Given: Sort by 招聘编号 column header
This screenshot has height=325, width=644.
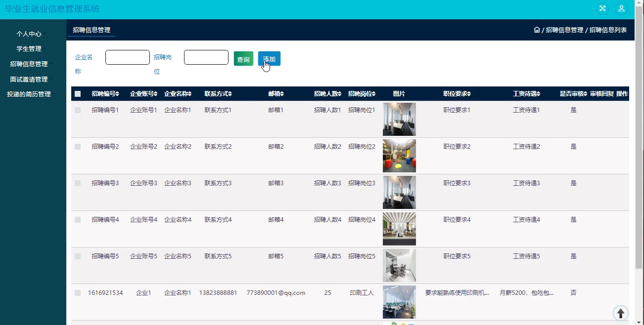Looking at the screenshot, I should (106, 94).
